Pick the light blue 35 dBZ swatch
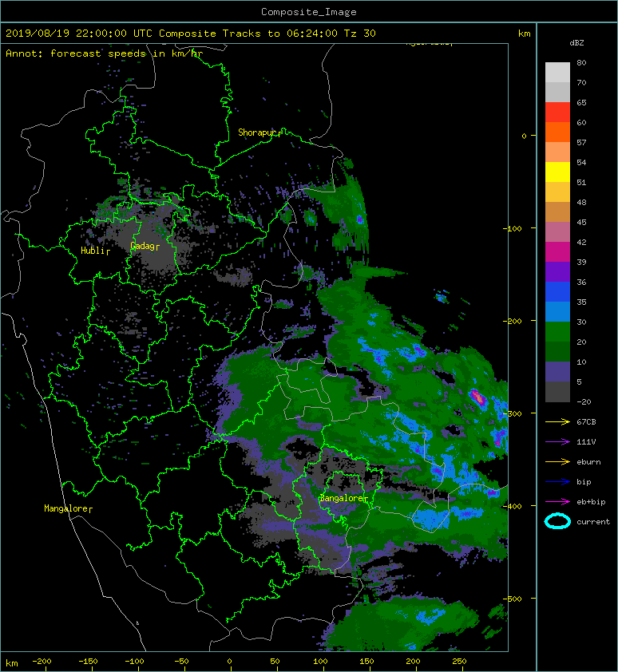 pyautogui.click(x=557, y=311)
